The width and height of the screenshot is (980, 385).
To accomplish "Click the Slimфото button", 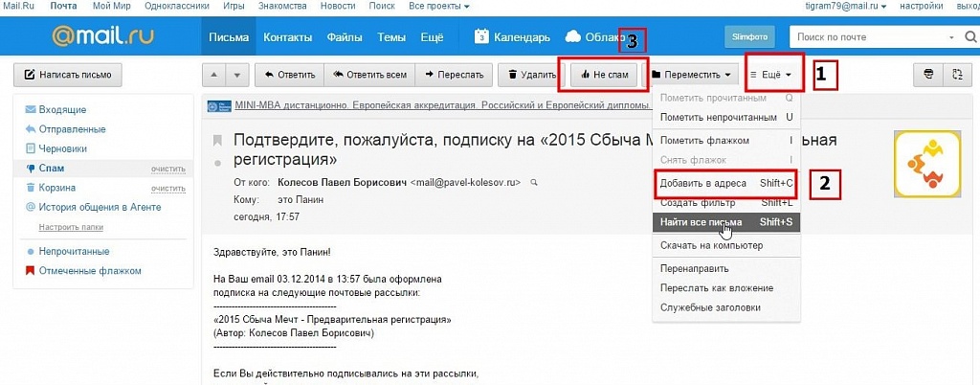I will pos(749,37).
